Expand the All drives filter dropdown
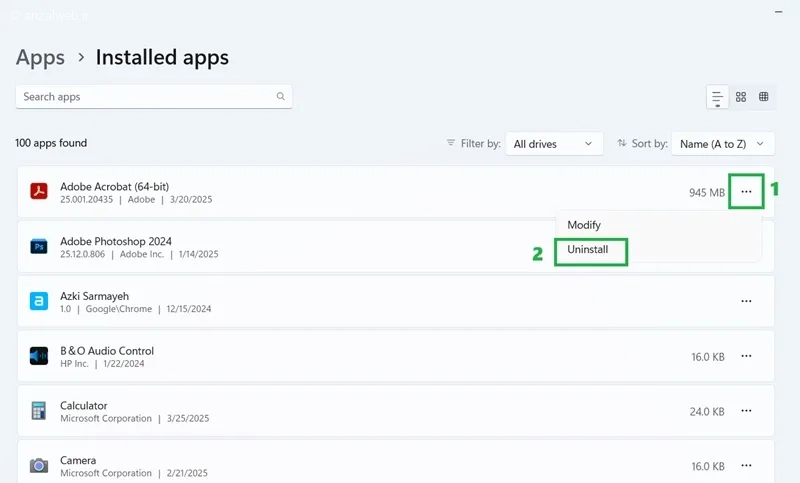This screenshot has height=483, width=800. point(554,144)
